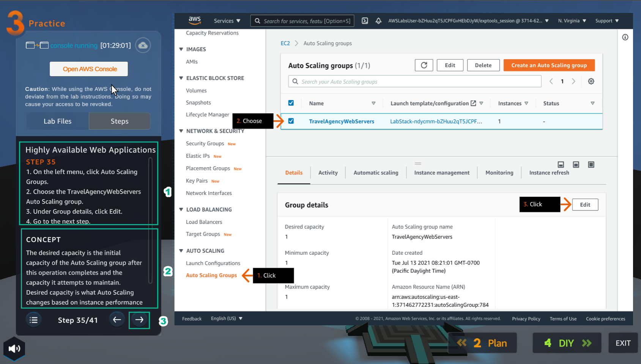The image size is (641, 364).
Task: Click the Search your Auto Scaling groups field
Action: pos(415,82)
